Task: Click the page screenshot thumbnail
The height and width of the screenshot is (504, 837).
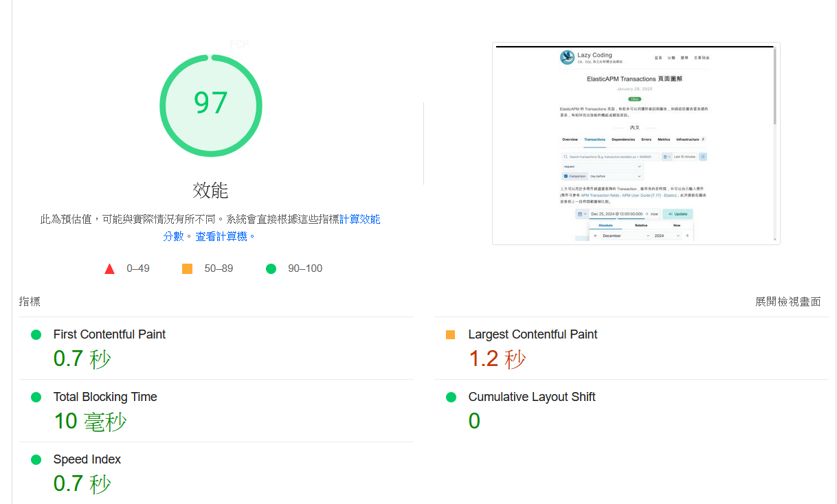Action: coord(636,144)
